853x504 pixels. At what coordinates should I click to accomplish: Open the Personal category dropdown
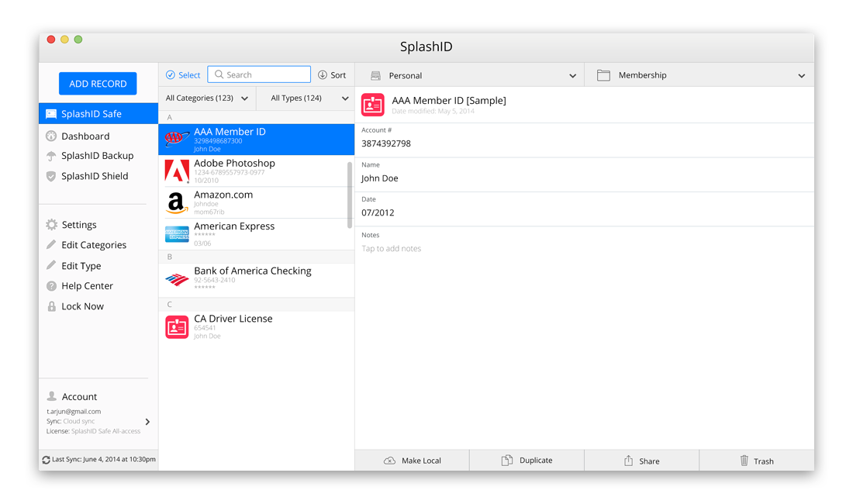(x=469, y=75)
